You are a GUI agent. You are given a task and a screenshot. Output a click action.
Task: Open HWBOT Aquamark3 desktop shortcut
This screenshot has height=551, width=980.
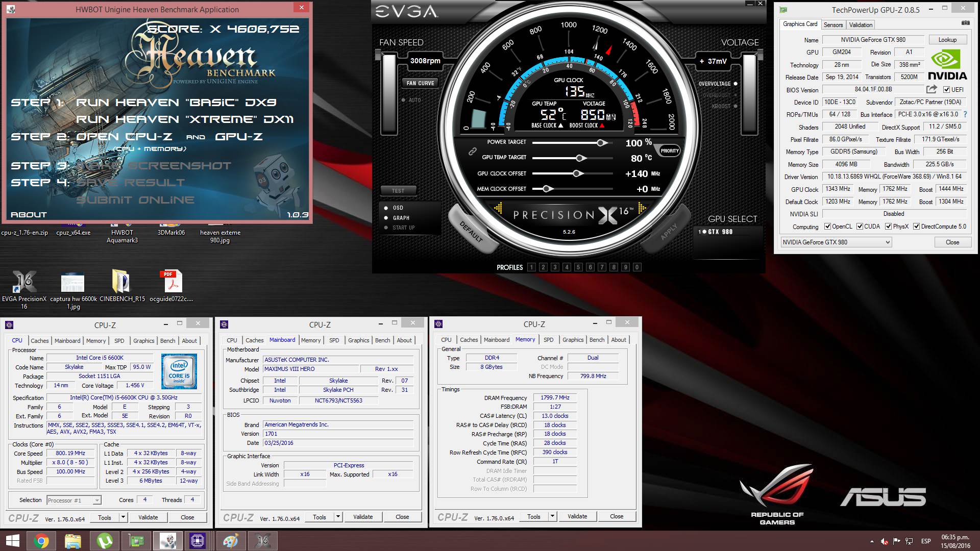pos(122,233)
